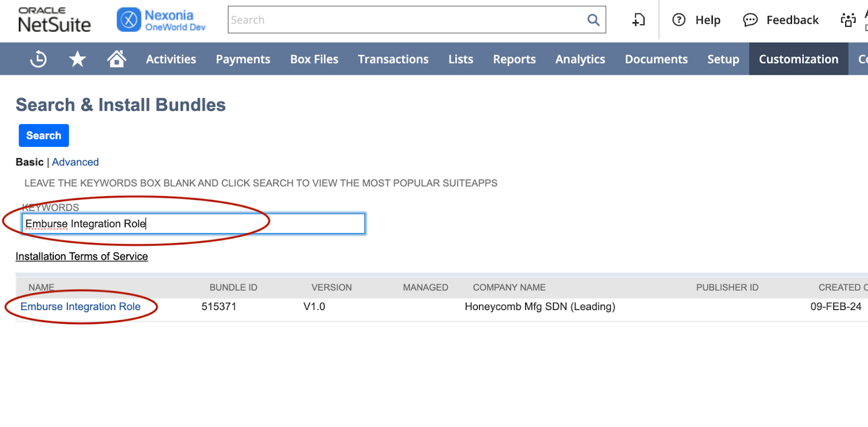Click the COMPANY NAME column header
The width and height of the screenshot is (868, 427).
click(509, 287)
